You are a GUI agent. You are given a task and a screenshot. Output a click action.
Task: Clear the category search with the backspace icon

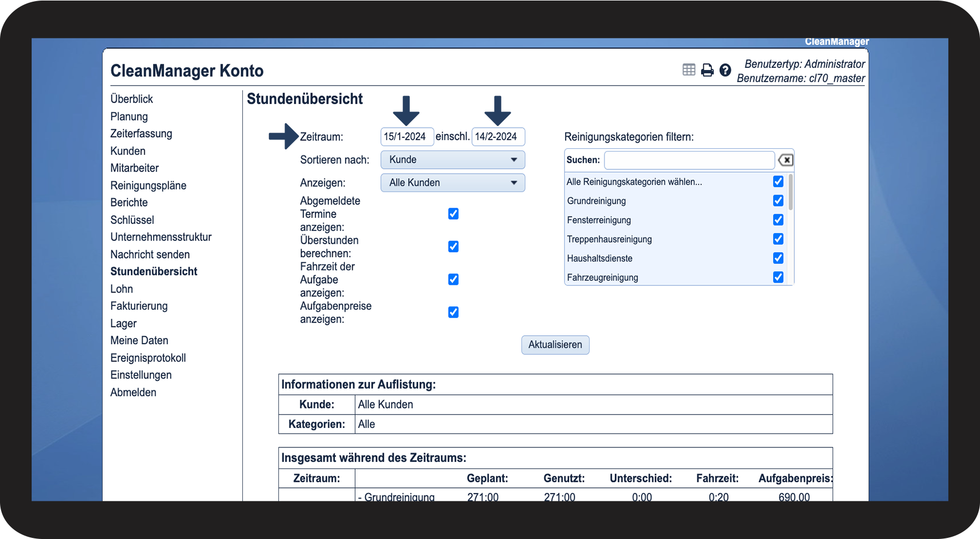[785, 160]
